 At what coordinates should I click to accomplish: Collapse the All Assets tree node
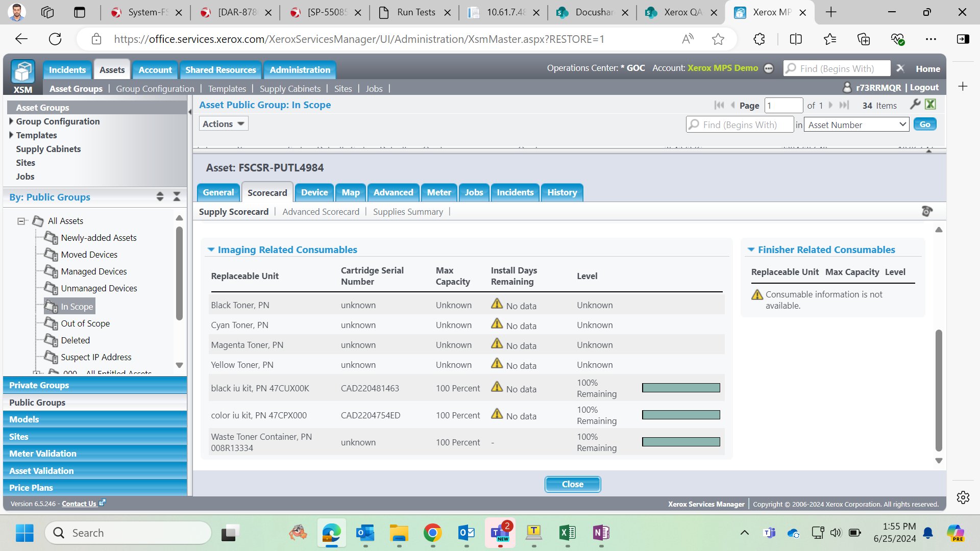21,221
